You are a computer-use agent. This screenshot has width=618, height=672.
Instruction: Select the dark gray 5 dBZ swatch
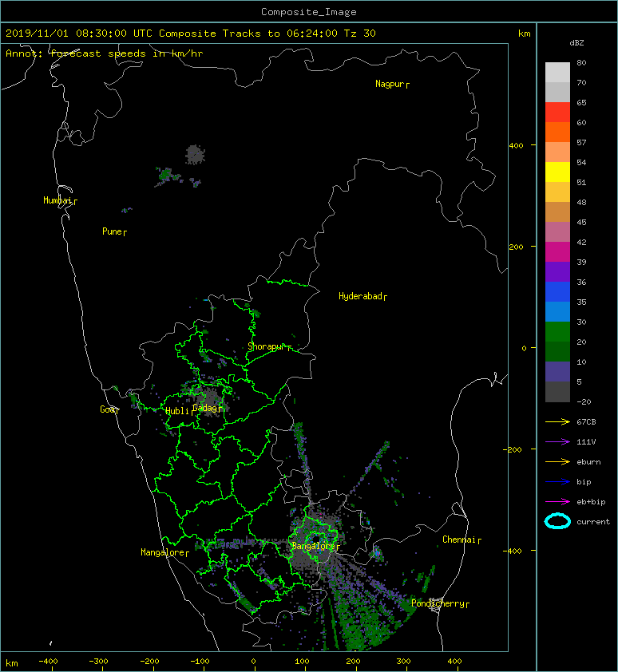[557, 391]
